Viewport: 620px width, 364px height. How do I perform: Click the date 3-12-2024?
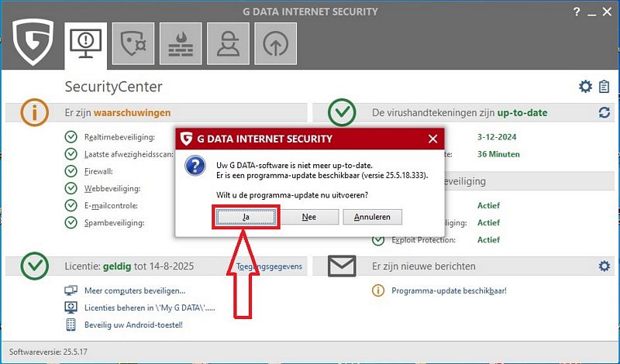[497, 137]
